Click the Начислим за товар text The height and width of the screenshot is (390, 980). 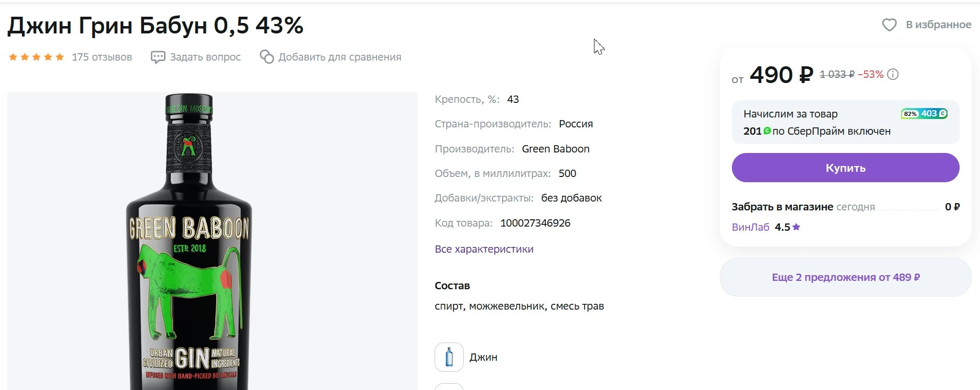click(790, 114)
